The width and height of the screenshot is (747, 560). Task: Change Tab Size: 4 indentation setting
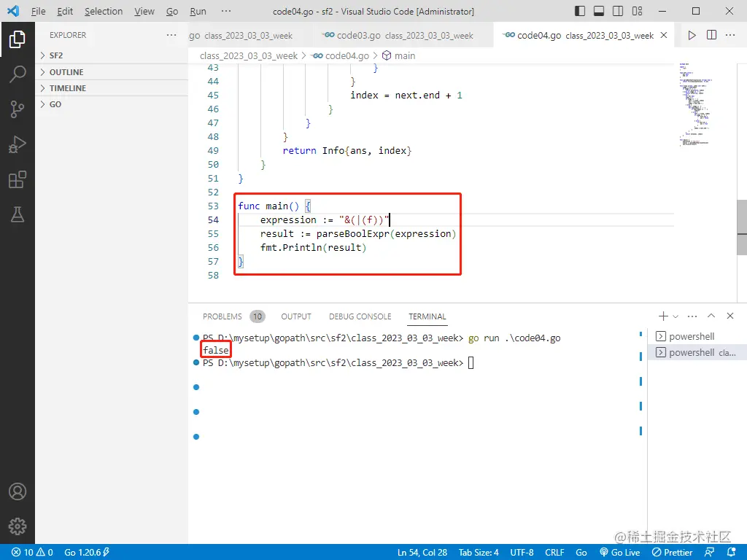point(479,553)
